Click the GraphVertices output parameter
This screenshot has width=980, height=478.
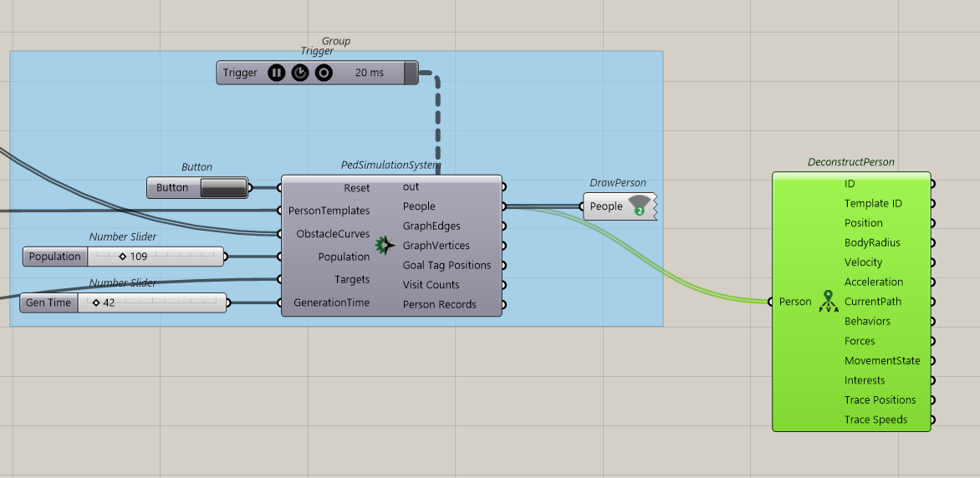[x=436, y=246]
